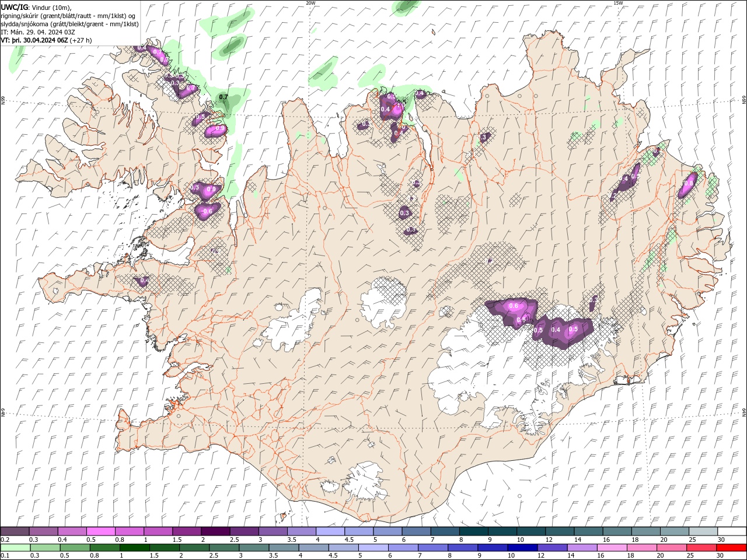This screenshot has height=560, width=747.
Task: Select the darkest green 1 swatch, lower legend
Action: tap(134, 548)
